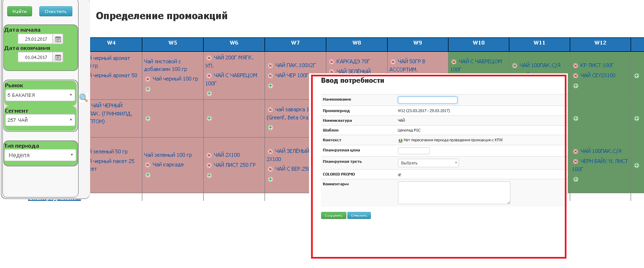Cancel the dialog with Отменить
The width and height of the screenshot is (644, 268).
359,215
